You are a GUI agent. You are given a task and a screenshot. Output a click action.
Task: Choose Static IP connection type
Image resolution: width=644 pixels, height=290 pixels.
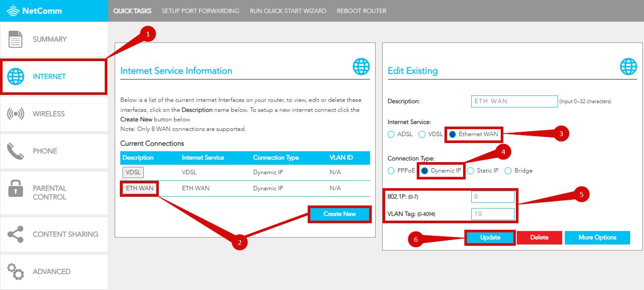470,171
